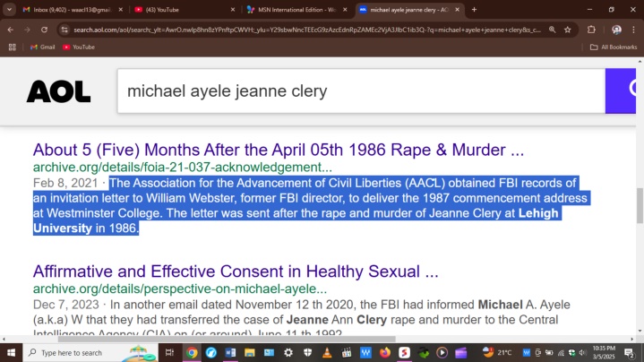Image resolution: width=644 pixels, height=362 pixels.
Task: Open the YouTube bookmark
Action: 79,47
